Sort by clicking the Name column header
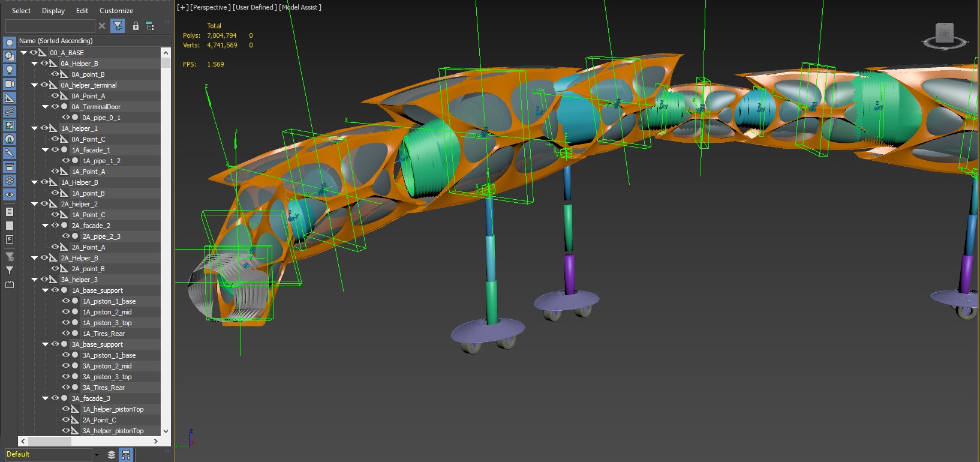The image size is (980, 462). pos(56,41)
